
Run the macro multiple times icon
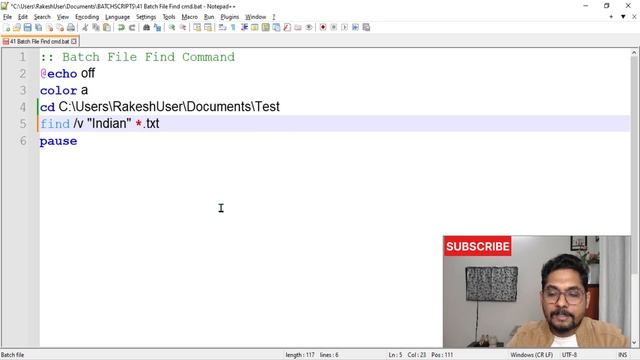click(356, 27)
